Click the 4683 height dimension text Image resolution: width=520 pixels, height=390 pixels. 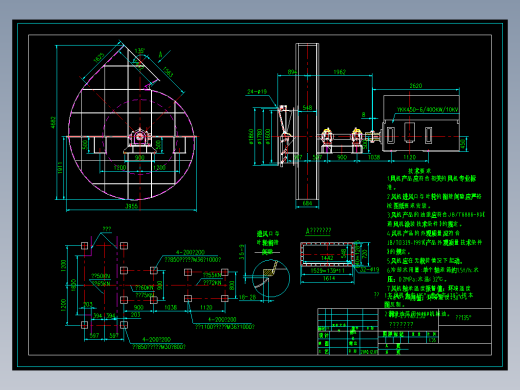(x=53, y=122)
